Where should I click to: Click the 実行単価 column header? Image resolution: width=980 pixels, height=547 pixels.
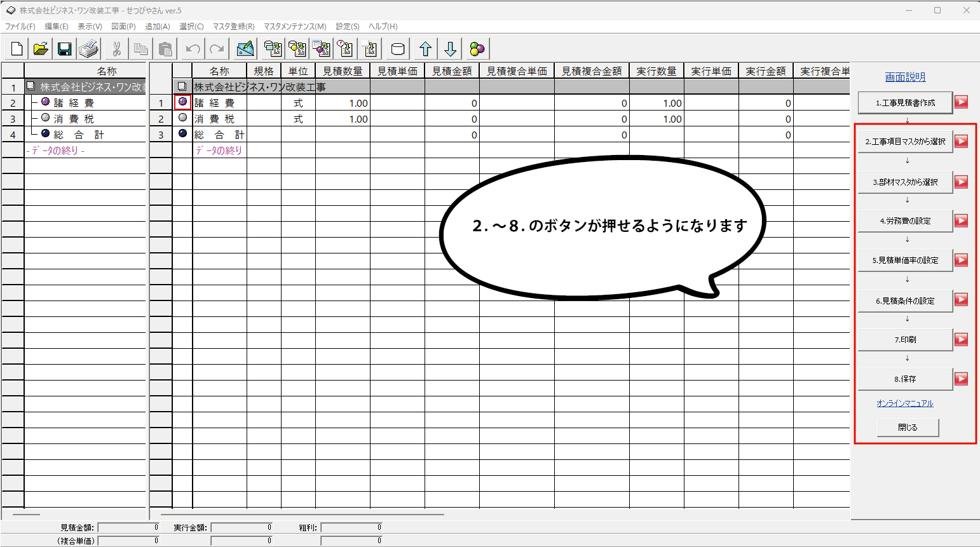pyautogui.click(x=711, y=71)
